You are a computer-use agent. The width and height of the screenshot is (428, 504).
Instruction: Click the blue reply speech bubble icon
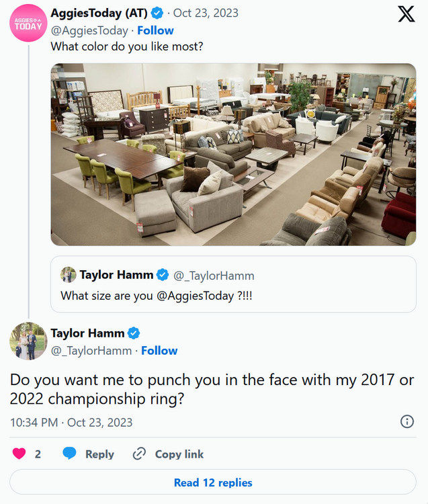click(x=69, y=454)
